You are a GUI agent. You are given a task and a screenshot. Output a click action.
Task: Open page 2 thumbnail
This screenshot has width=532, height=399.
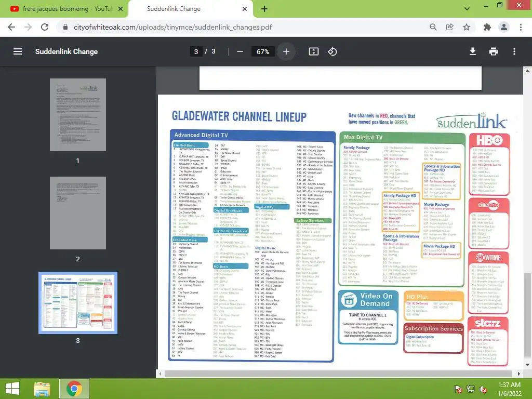coord(78,213)
